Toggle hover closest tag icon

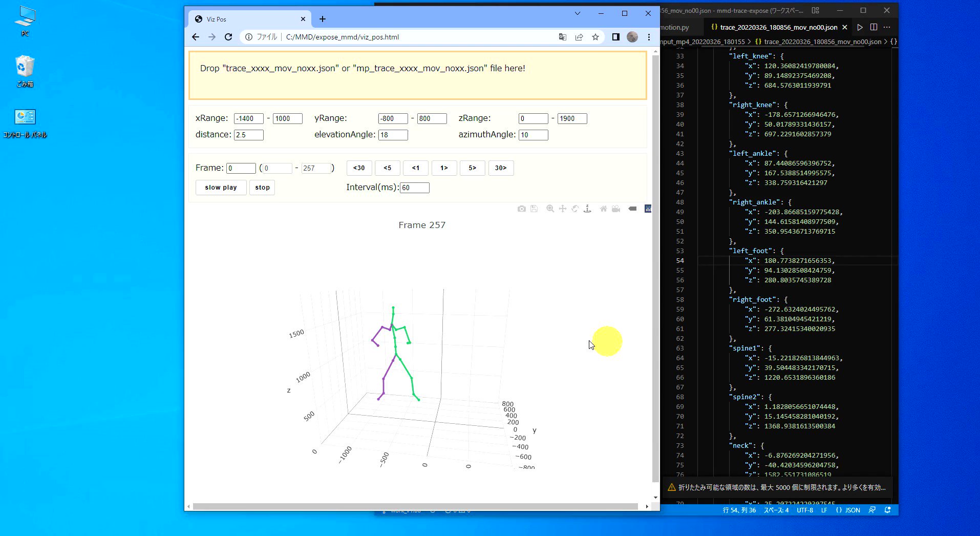click(633, 209)
